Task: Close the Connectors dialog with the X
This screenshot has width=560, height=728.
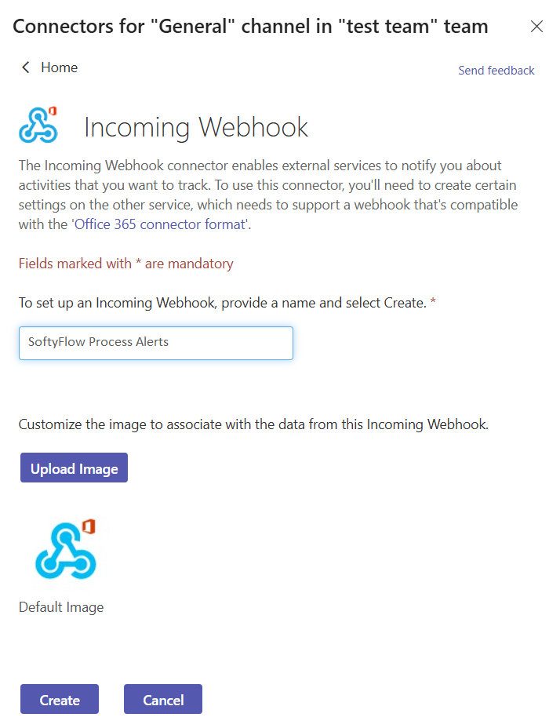Action: pyautogui.click(x=536, y=27)
